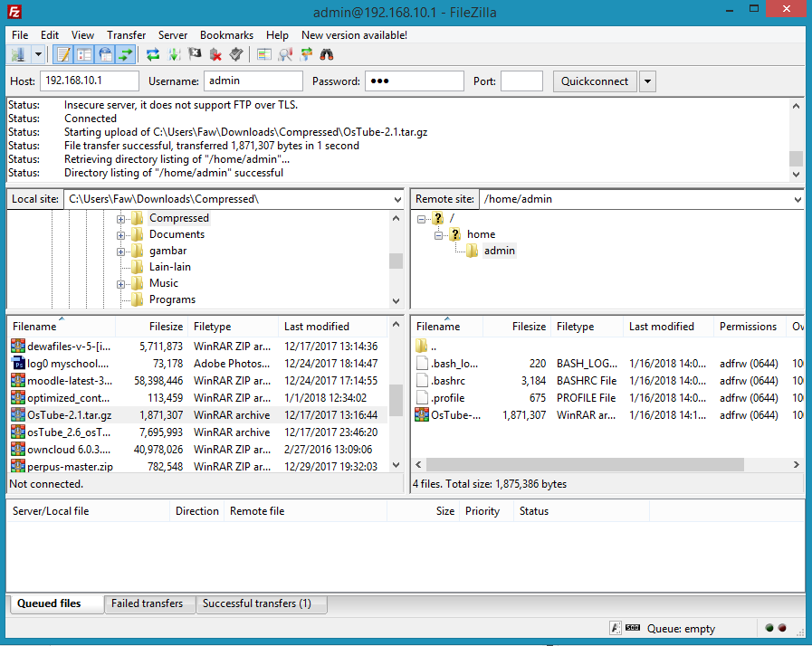Select the Lain-lain folder

click(170, 267)
